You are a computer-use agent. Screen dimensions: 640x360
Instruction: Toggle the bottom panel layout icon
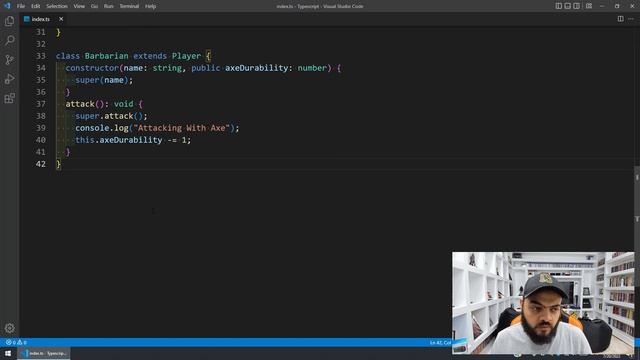click(x=567, y=6)
